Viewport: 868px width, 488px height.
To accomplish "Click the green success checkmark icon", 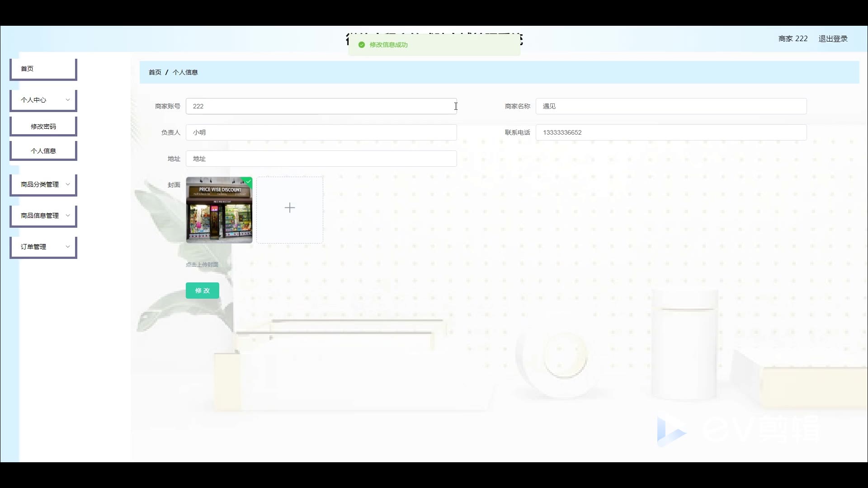I will [x=361, y=45].
